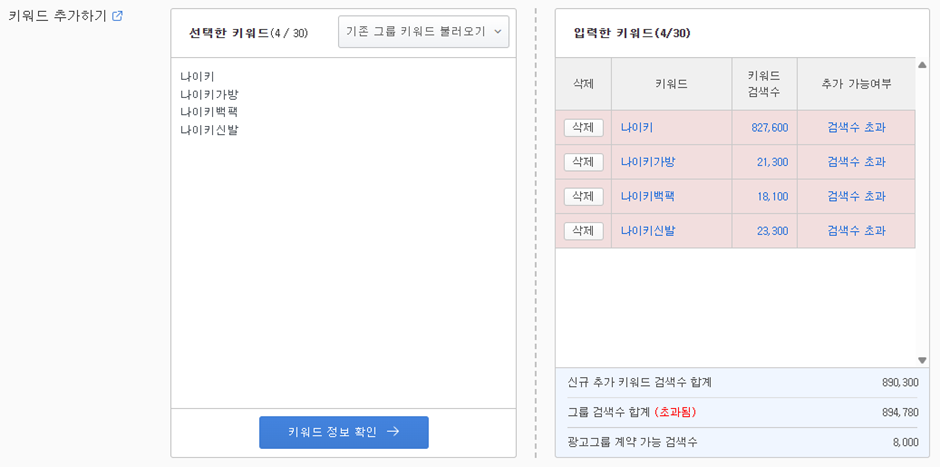Open external link icon beside 키워드 추가하기

[118, 16]
